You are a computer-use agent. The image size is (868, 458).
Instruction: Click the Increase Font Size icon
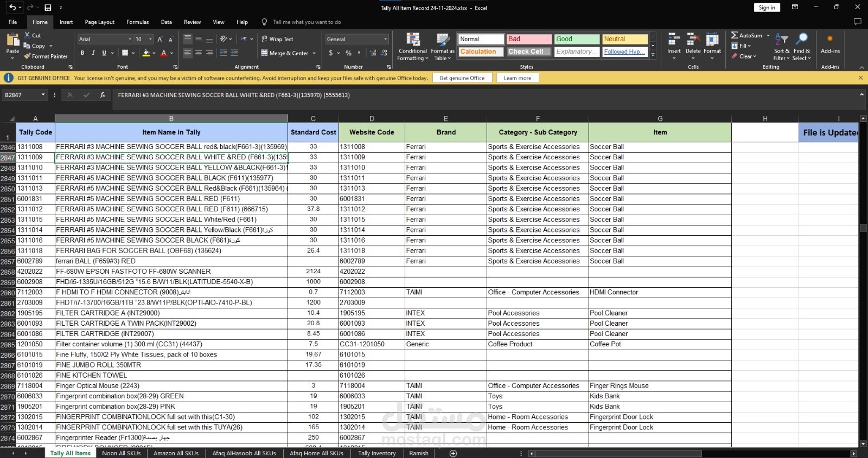(x=160, y=39)
